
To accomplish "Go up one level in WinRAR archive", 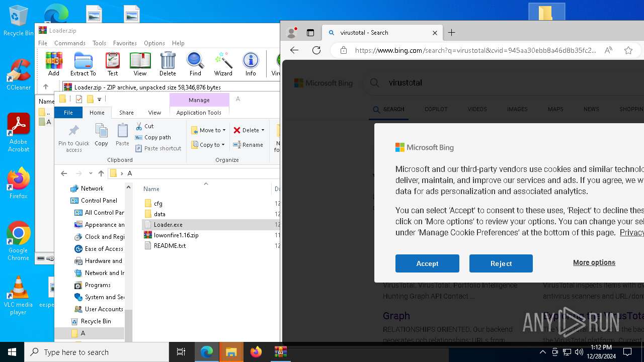I will click(46, 87).
